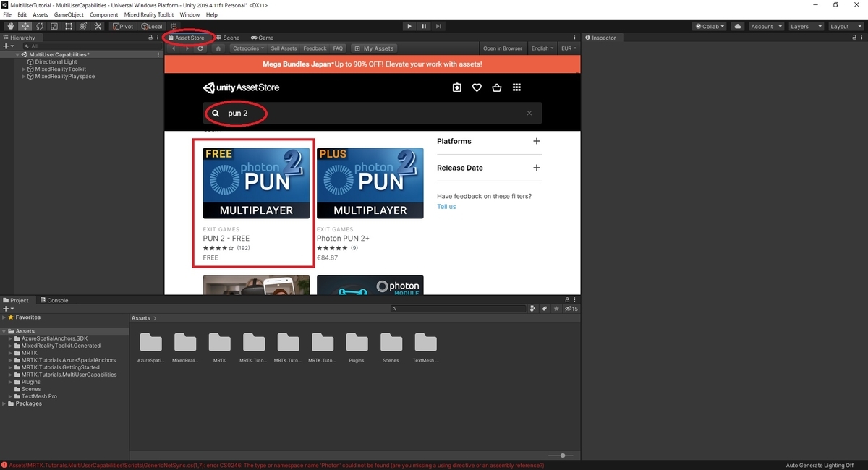868x470 pixels.
Task: Switch to the Scene tab
Action: [227, 38]
